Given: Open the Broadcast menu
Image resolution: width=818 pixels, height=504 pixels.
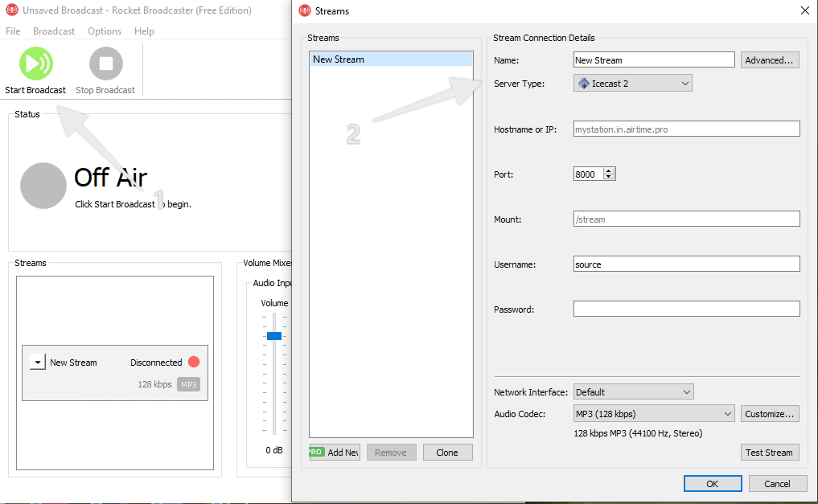Looking at the screenshot, I should [x=53, y=31].
